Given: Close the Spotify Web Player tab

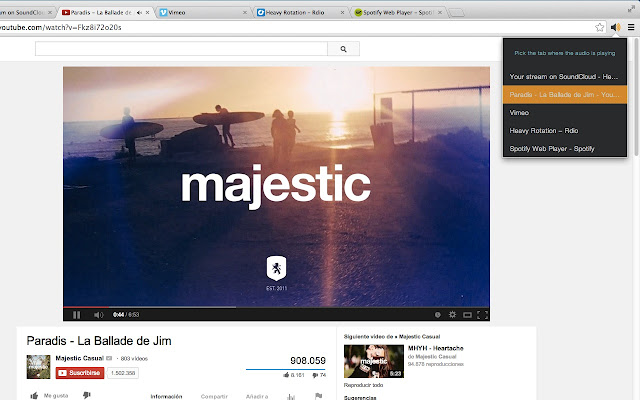Looking at the screenshot, I should tap(440, 13).
